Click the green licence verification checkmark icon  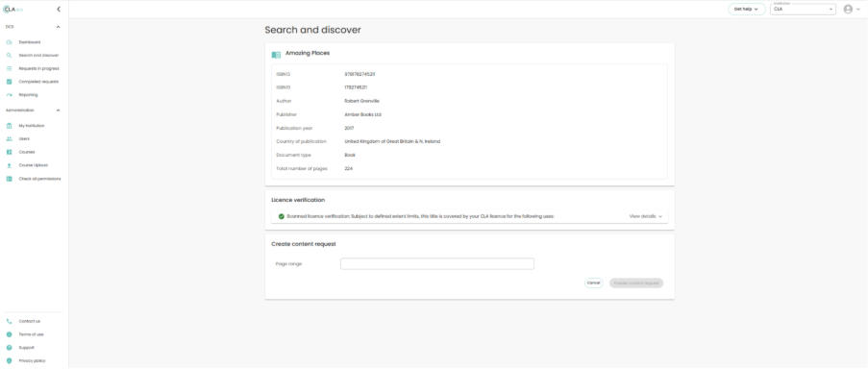282,216
